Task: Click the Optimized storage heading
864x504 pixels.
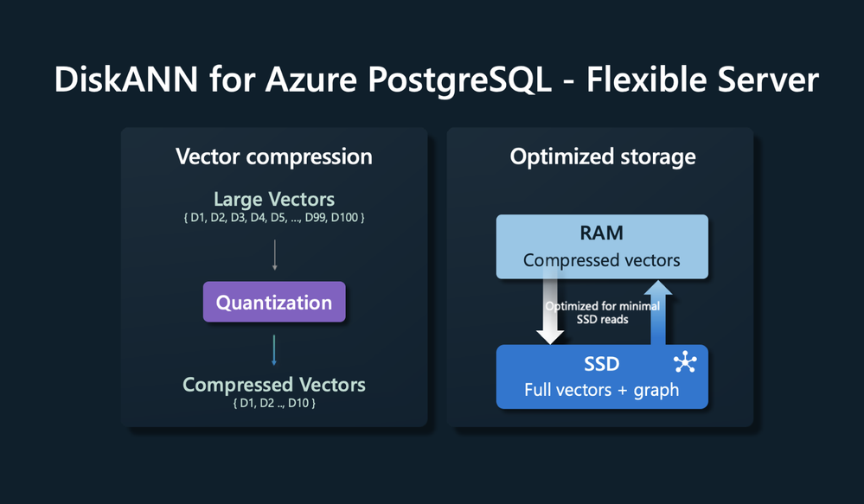Action: [602, 156]
